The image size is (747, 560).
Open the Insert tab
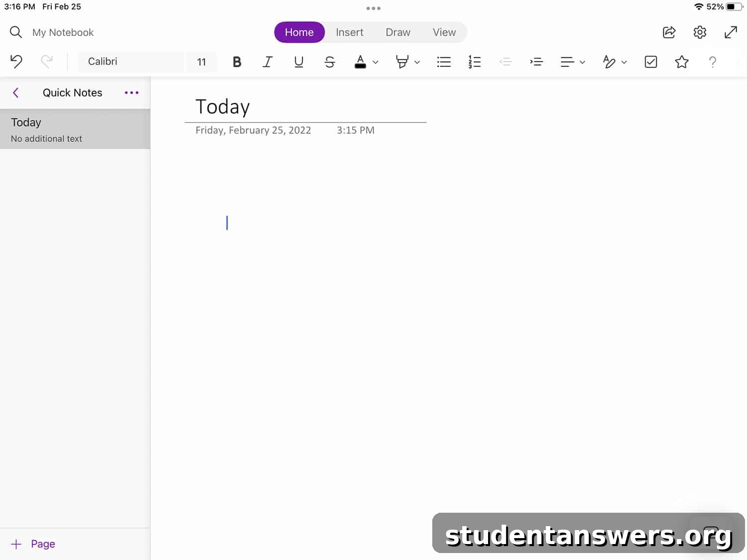[350, 32]
